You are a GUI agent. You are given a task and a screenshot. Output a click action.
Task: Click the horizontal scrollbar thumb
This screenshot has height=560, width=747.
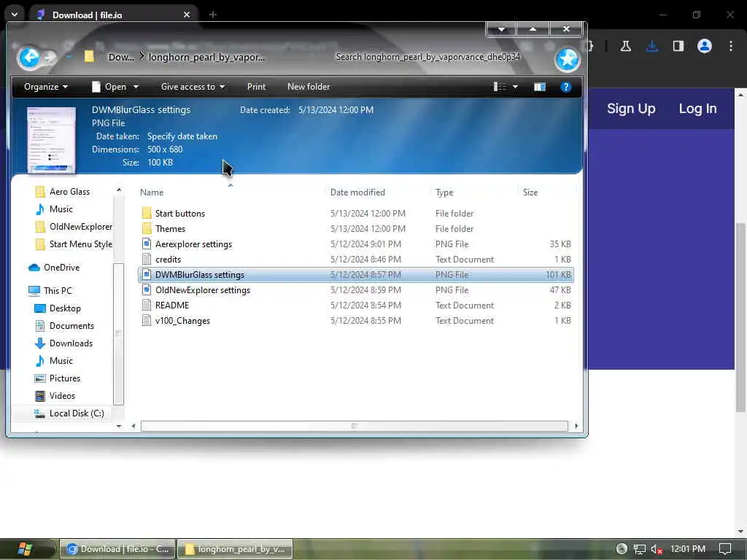point(354,426)
